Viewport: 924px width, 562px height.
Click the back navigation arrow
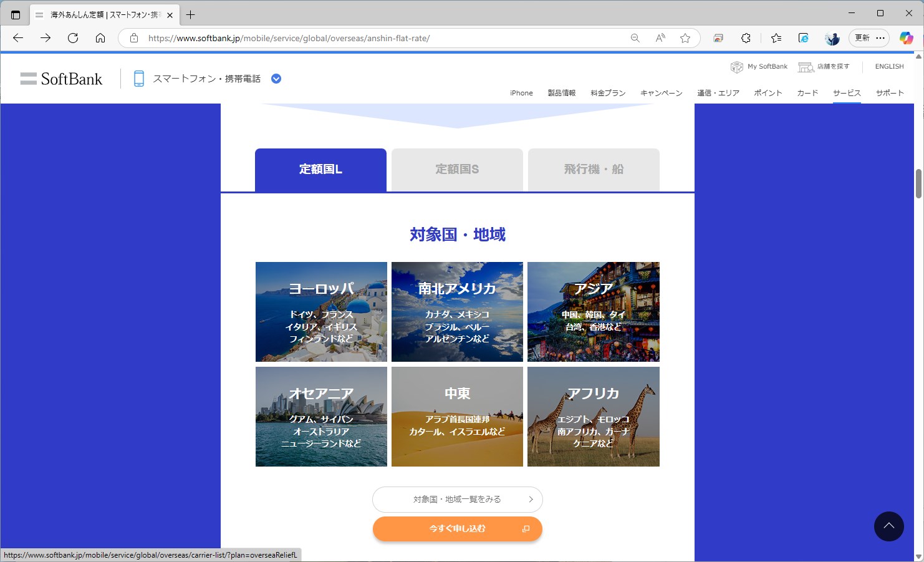(x=17, y=37)
